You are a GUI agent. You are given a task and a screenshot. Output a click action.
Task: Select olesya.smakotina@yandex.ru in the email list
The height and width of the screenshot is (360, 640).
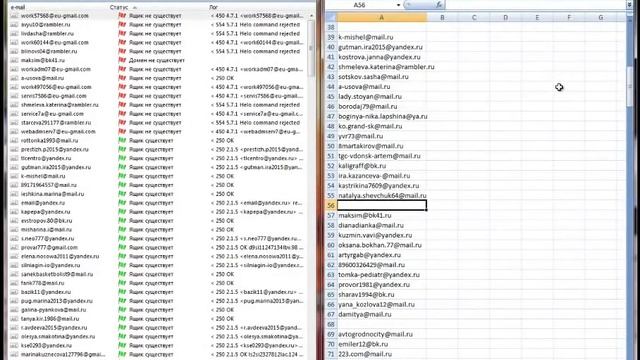click(58, 336)
